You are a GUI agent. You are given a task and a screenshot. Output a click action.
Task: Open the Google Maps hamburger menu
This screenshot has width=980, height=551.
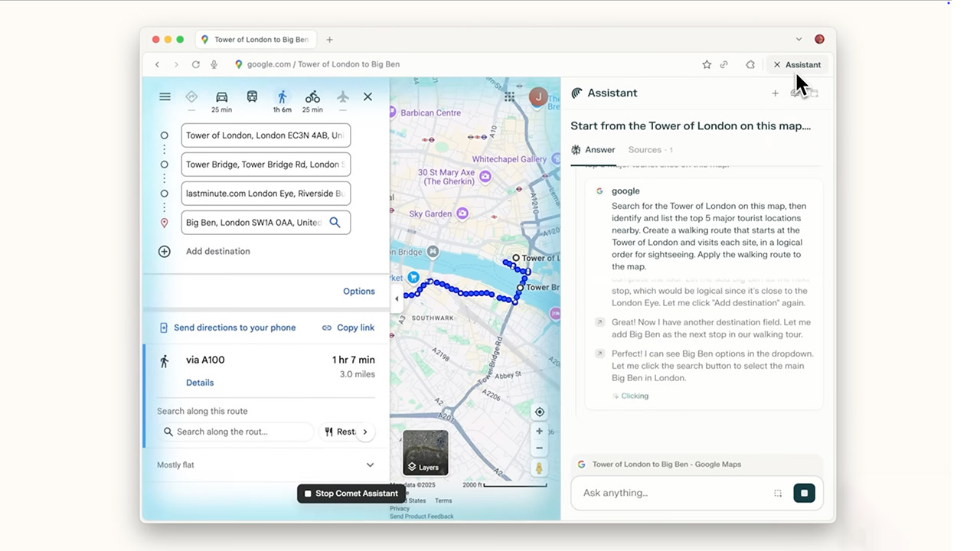pyautogui.click(x=165, y=96)
